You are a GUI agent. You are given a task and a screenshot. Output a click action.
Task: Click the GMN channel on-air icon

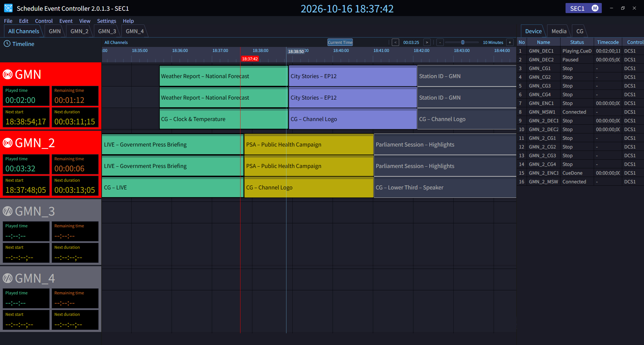point(8,74)
